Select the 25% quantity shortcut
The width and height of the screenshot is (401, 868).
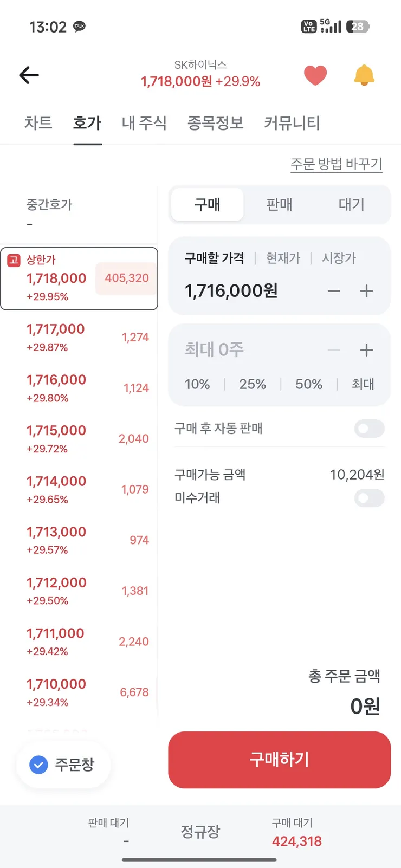click(x=253, y=384)
